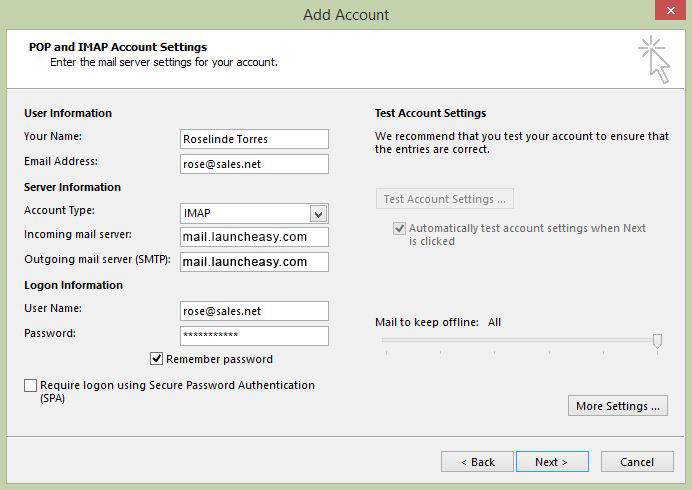Cancel the account setup
The width and height of the screenshot is (692, 490).
637,462
